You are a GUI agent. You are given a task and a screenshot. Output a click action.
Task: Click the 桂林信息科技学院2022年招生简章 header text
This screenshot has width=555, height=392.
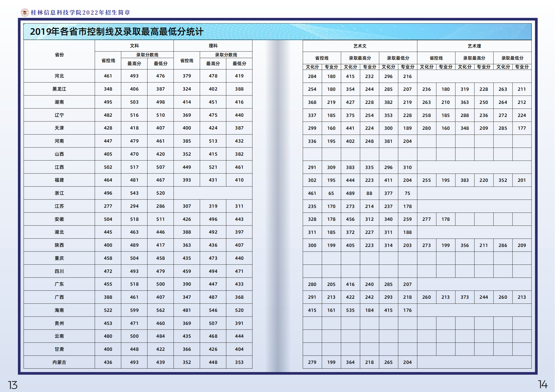click(80, 13)
